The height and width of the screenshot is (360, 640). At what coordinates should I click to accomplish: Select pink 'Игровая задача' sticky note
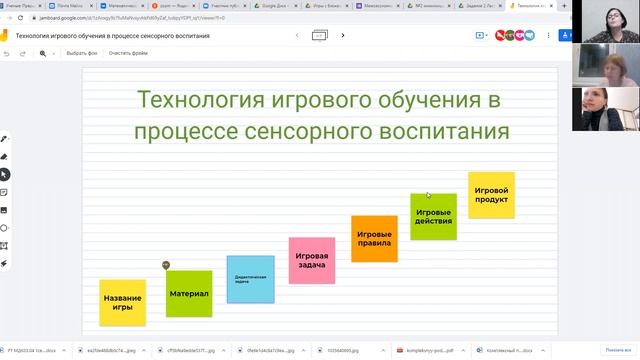312,260
